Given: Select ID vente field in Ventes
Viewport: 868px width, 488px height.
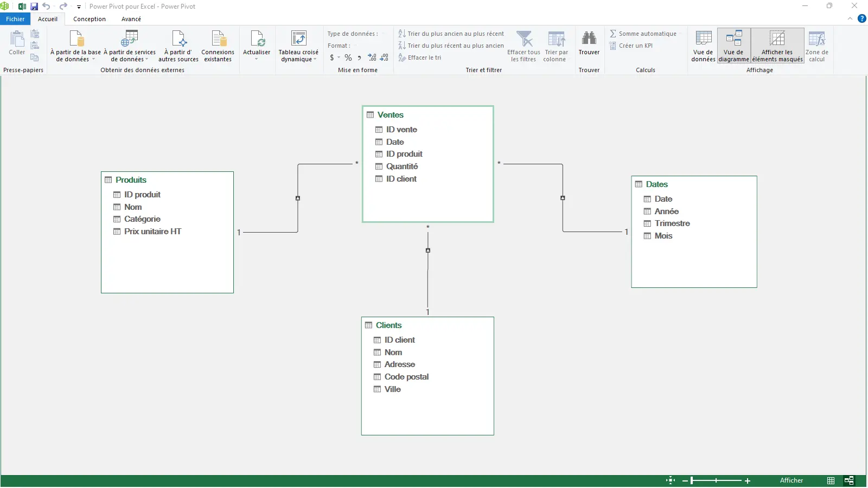Looking at the screenshot, I should coord(401,130).
